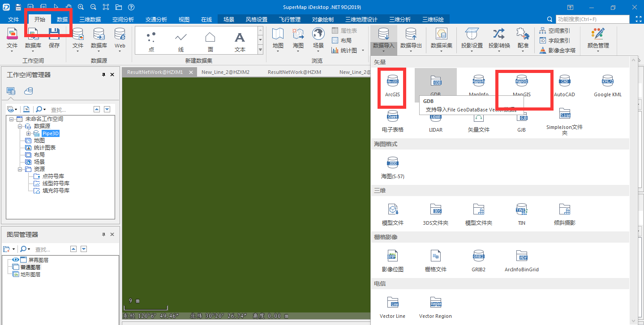
Task: Click 字段索引 field index button
Action: 555,40
